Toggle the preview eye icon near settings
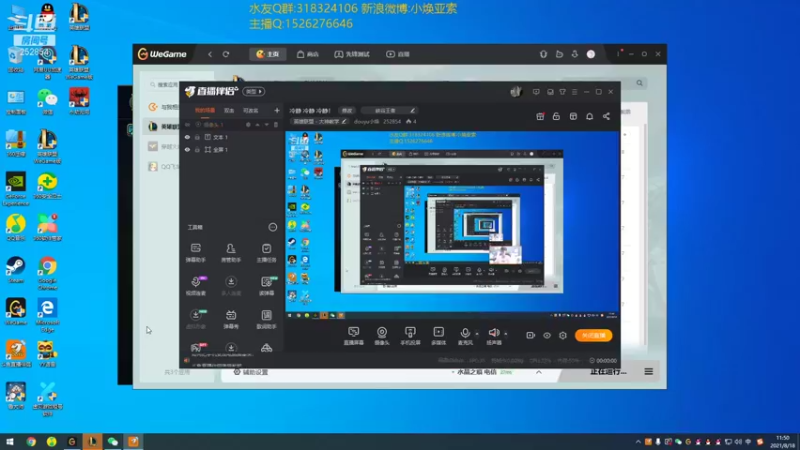 pyautogui.click(x=546, y=335)
